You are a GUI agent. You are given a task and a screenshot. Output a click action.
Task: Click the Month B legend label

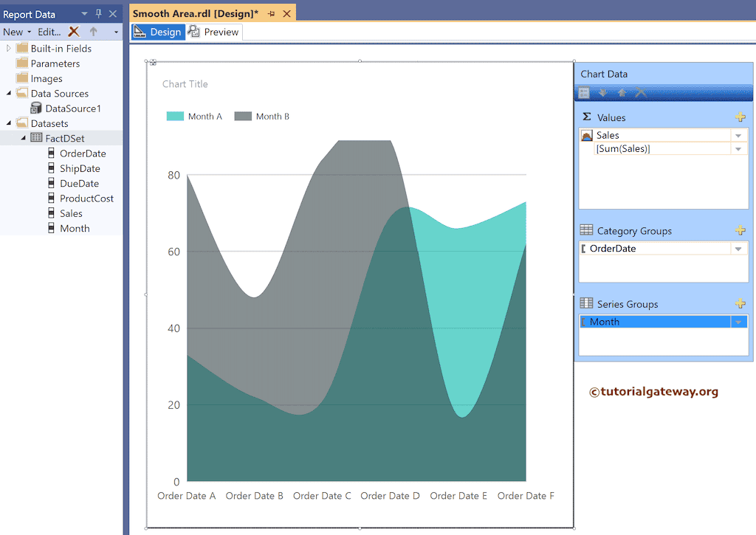tap(272, 116)
